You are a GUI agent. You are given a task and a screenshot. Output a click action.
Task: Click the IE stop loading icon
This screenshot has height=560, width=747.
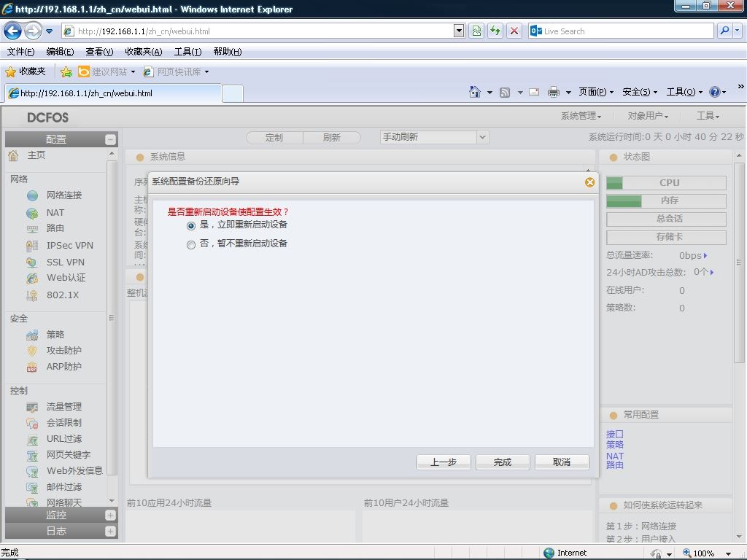point(514,31)
